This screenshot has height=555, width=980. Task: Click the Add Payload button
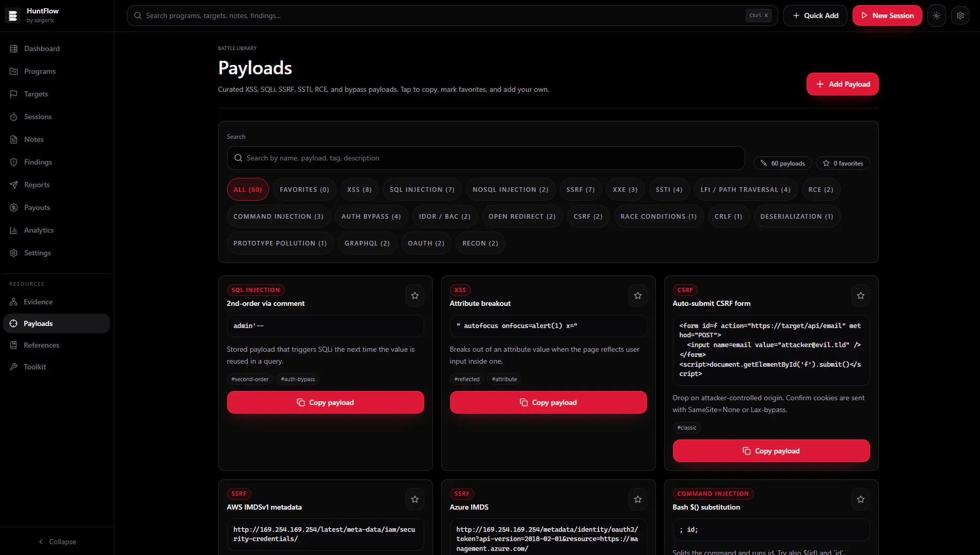842,84
